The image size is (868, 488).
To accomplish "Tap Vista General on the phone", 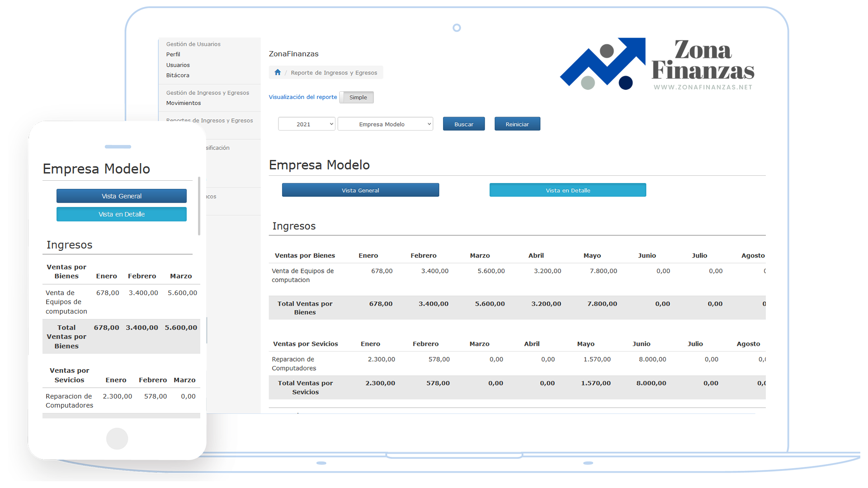I will [x=121, y=196].
